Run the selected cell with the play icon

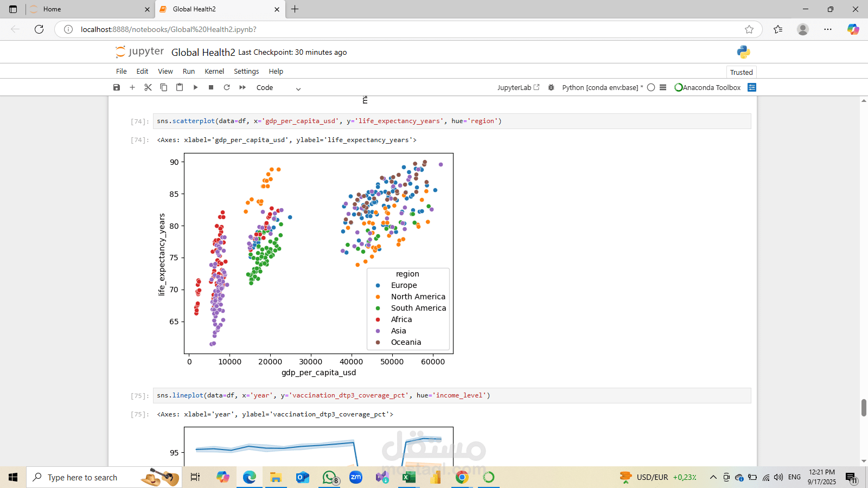point(195,87)
